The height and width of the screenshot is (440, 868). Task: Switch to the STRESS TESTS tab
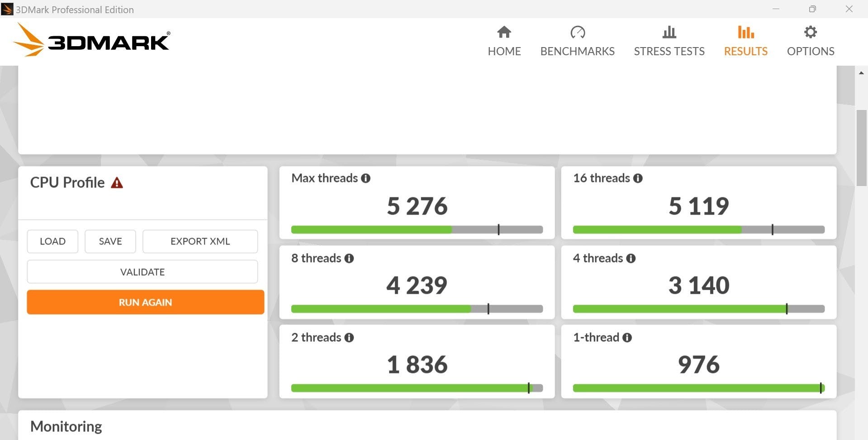[669, 41]
